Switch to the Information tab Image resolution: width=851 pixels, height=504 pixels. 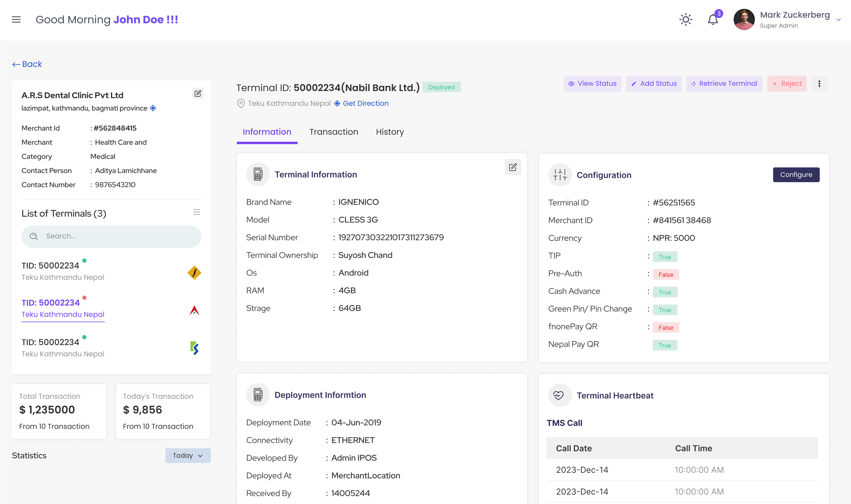tap(267, 132)
